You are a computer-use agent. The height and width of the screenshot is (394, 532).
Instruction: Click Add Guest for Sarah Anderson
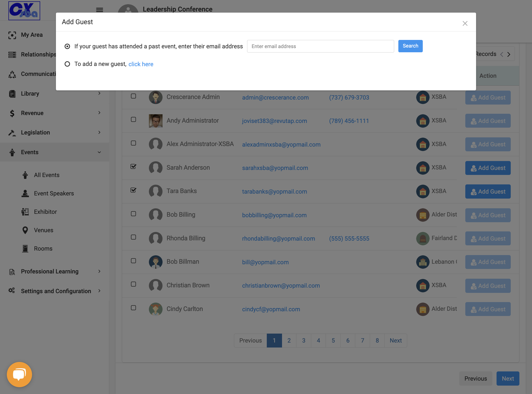coord(488,168)
